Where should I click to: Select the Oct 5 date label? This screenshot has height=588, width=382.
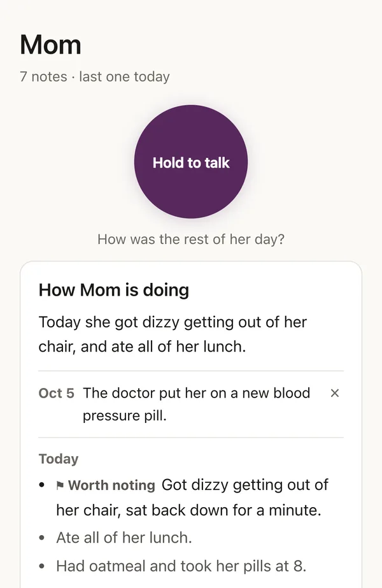[x=56, y=393]
